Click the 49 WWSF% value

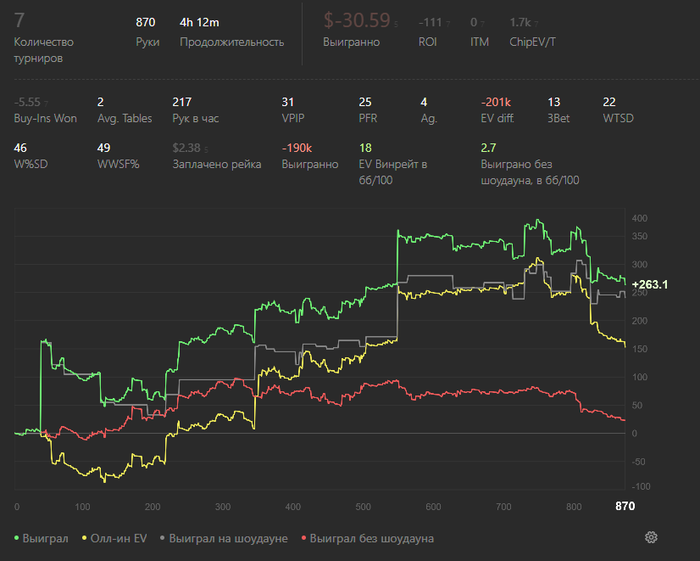[x=104, y=148]
